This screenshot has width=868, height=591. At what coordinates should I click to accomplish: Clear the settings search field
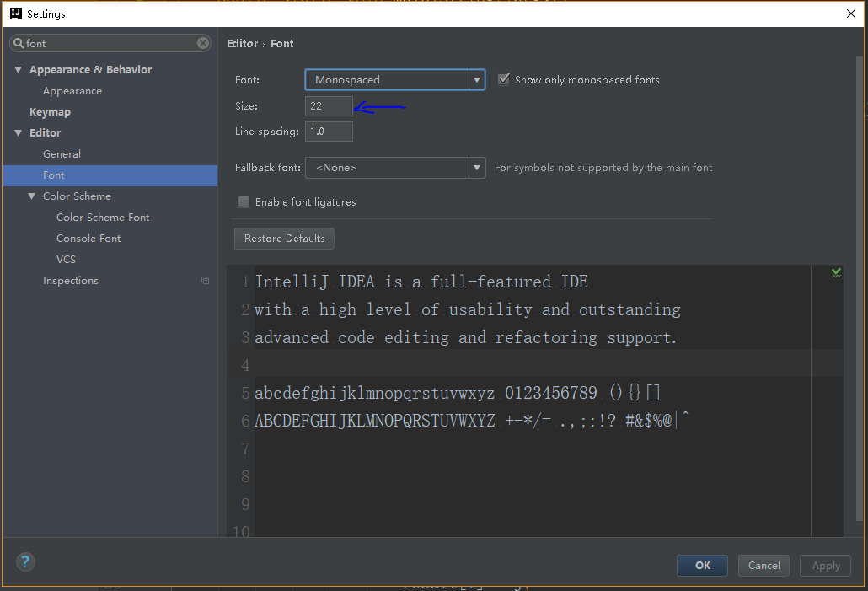(203, 43)
